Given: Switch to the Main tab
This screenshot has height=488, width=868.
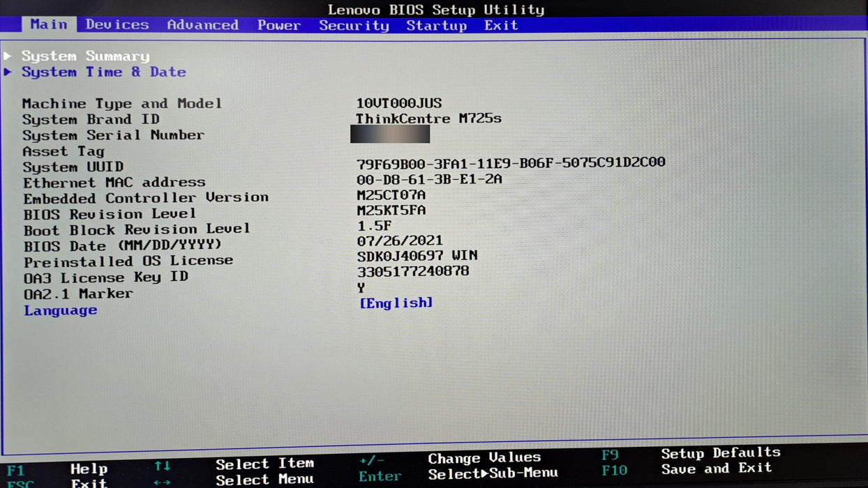Looking at the screenshot, I should click(x=49, y=24).
